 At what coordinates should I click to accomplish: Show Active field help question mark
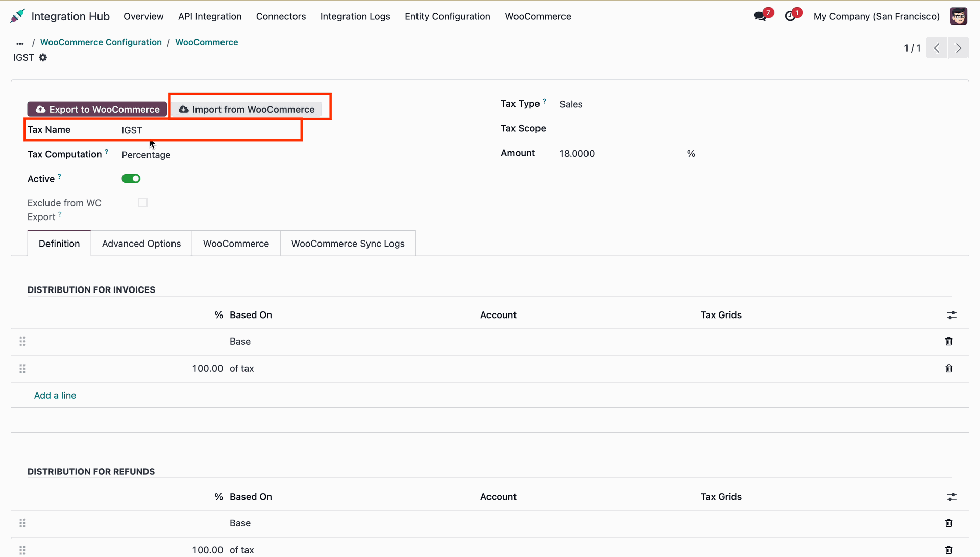tap(59, 176)
